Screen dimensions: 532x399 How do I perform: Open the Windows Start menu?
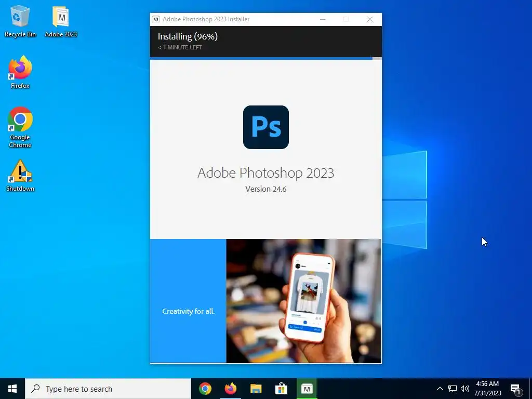12,389
